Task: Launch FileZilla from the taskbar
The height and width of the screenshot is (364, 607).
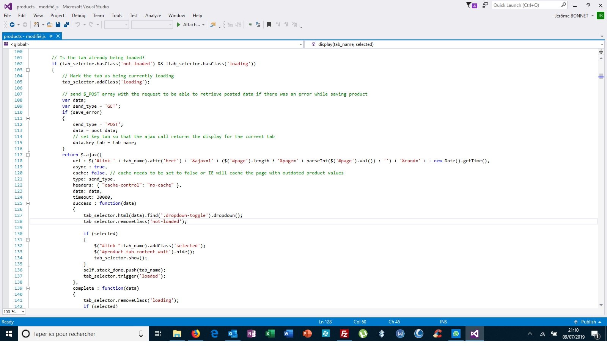Action: (x=344, y=334)
